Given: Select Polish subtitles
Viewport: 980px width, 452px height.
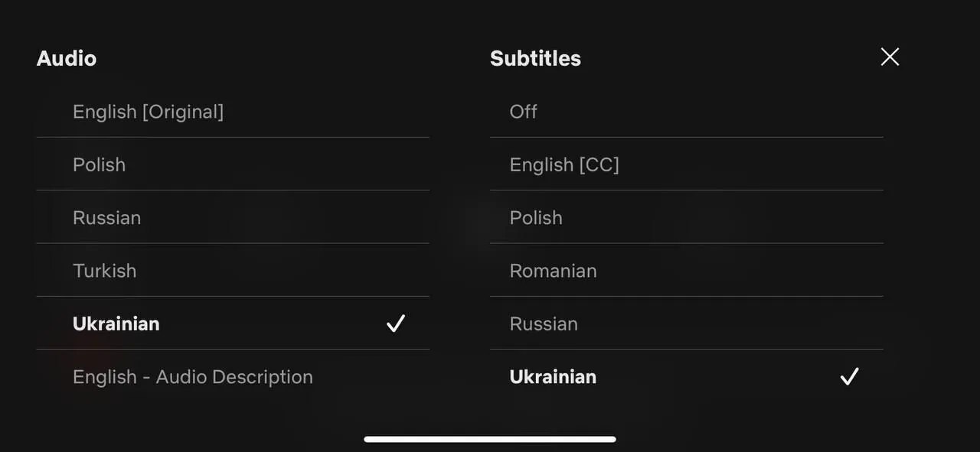Looking at the screenshot, I should (535, 217).
